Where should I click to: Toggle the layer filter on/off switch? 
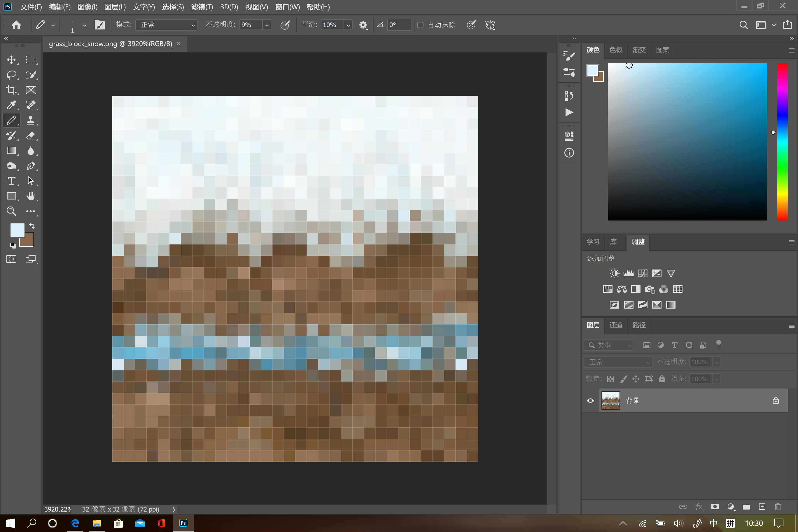(718, 345)
